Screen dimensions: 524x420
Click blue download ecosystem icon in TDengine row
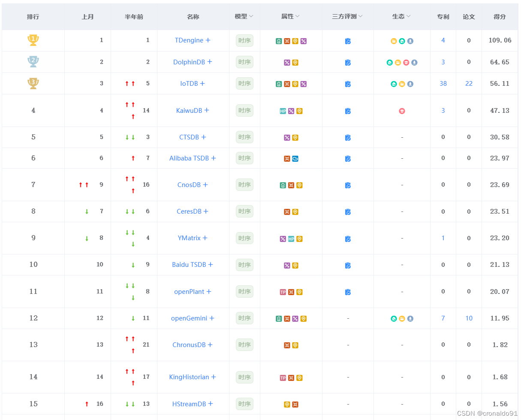pos(410,41)
